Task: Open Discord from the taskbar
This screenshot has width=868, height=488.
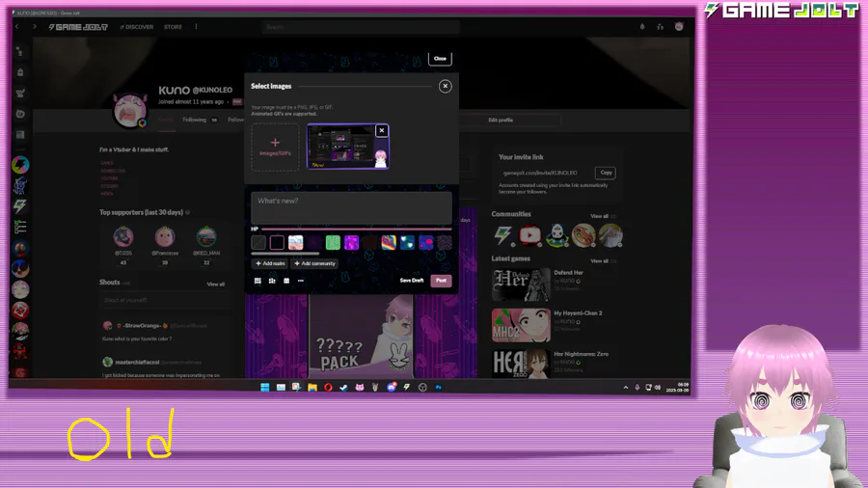Action: pyautogui.click(x=392, y=388)
